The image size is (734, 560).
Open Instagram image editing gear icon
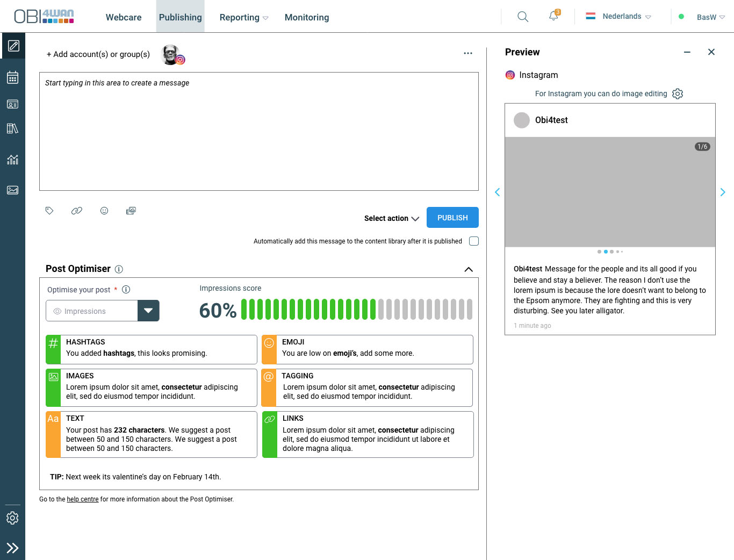678,94
